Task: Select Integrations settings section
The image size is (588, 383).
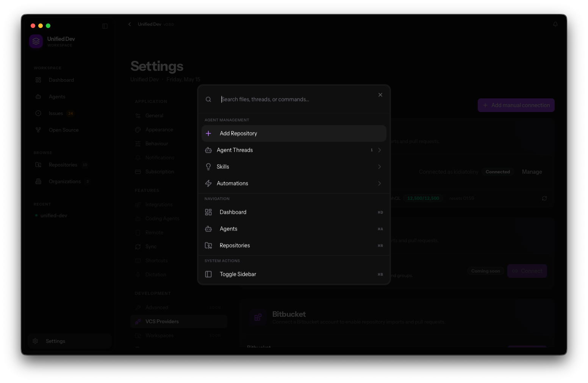Action: tap(179, 205)
